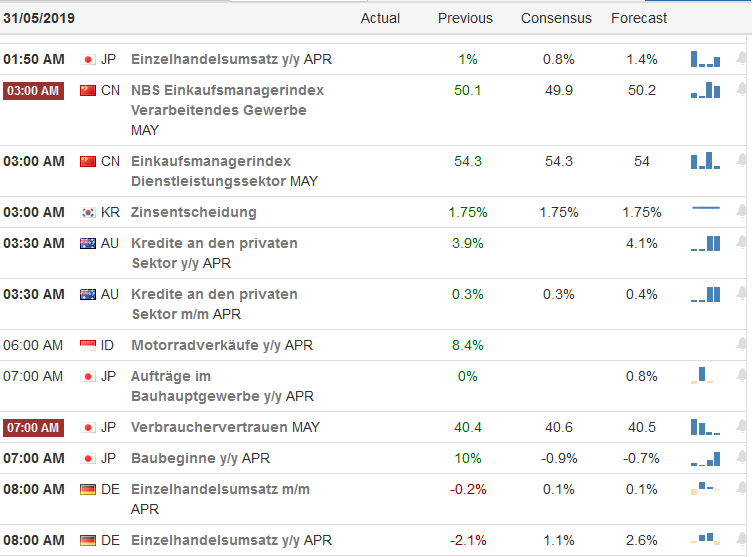Click the NBS Einkaufsmanagerindex trend chart icon

tap(705, 91)
